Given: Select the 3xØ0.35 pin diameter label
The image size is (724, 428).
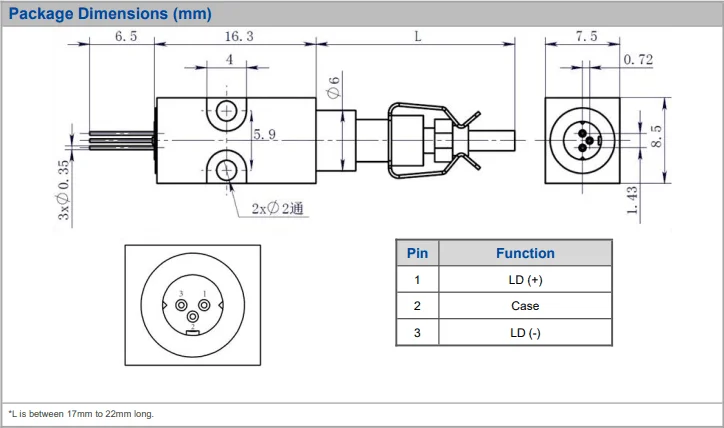Looking at the screenshot, I should (x=64, y=190).
